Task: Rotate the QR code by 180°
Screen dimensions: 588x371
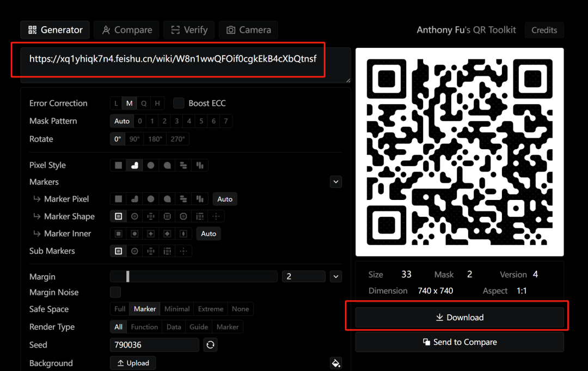Action: [x=155, y=139]
